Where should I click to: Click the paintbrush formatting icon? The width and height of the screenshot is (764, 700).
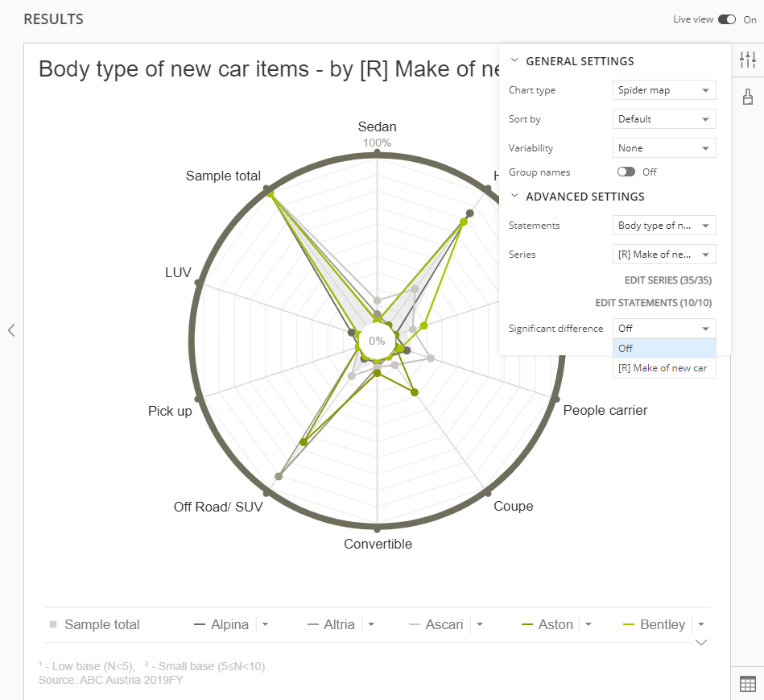pos(747,97)
